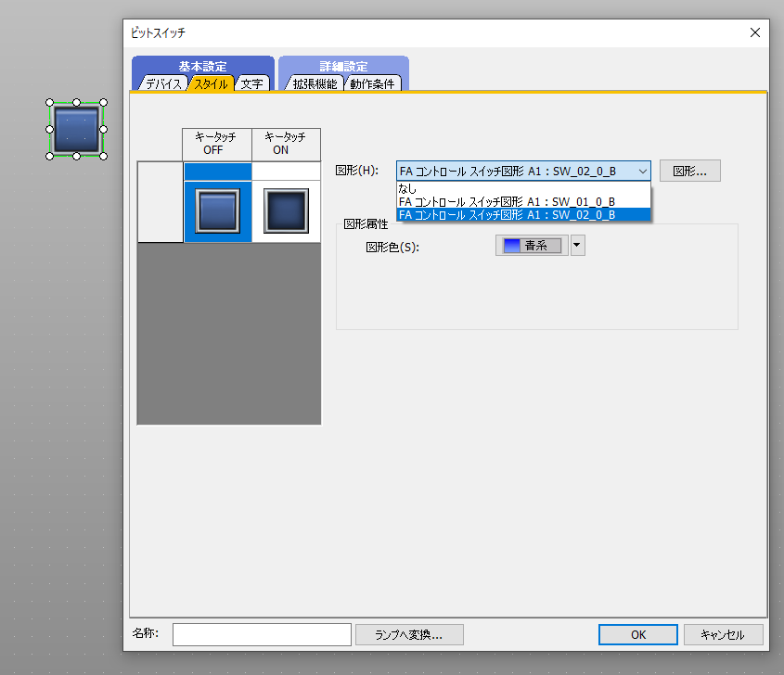The image size is (784, 675).
Task: Click the 青系 shape color swatch
Action: pos(531,246)
